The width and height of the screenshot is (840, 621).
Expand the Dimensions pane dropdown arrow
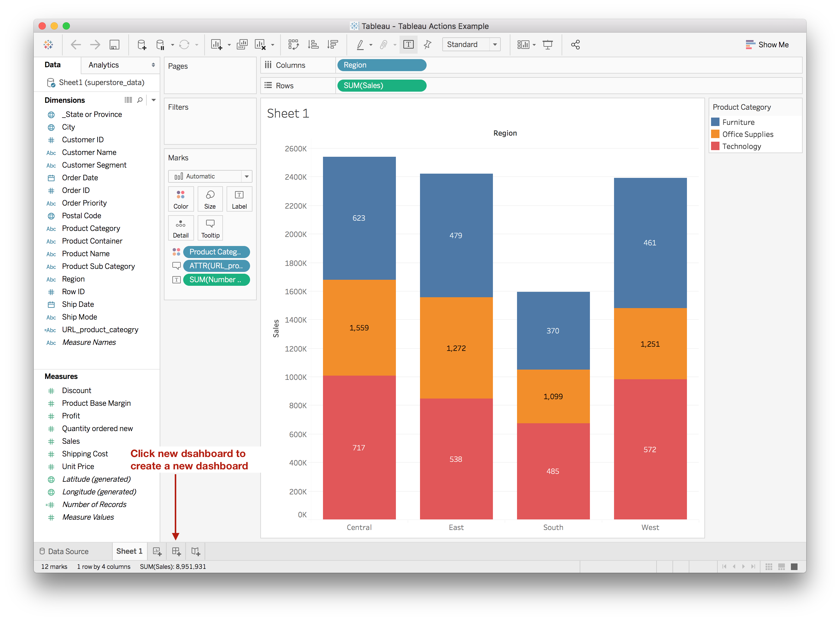click(153, 100)
